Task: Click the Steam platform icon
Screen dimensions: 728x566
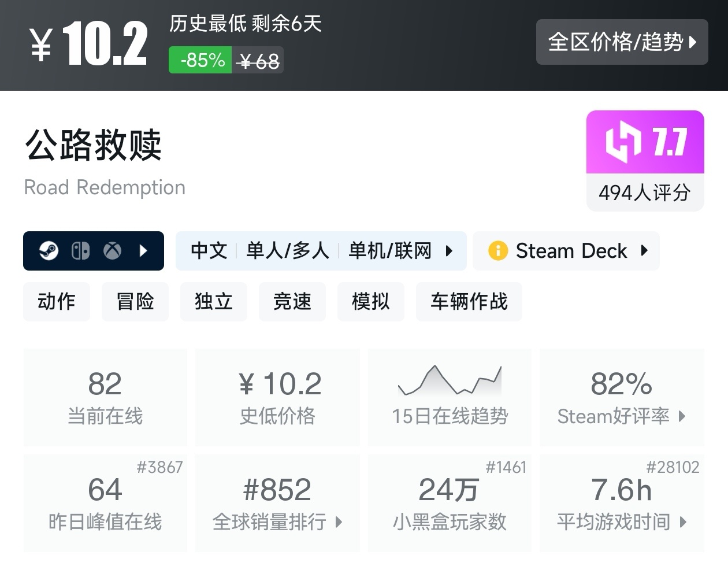Action: (x=49, y=251)
